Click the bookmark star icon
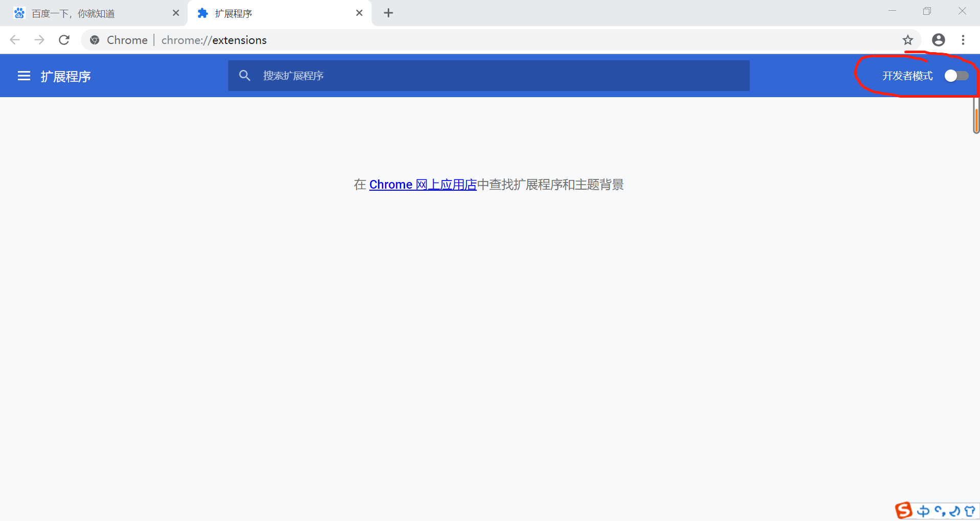This screenshot has width=980, height=521. click(908, 40)
